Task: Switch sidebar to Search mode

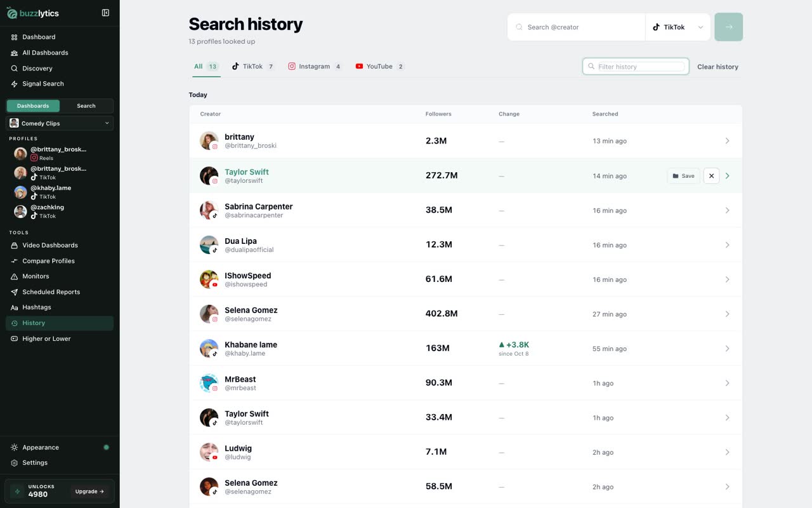Action: pos(86,106)
